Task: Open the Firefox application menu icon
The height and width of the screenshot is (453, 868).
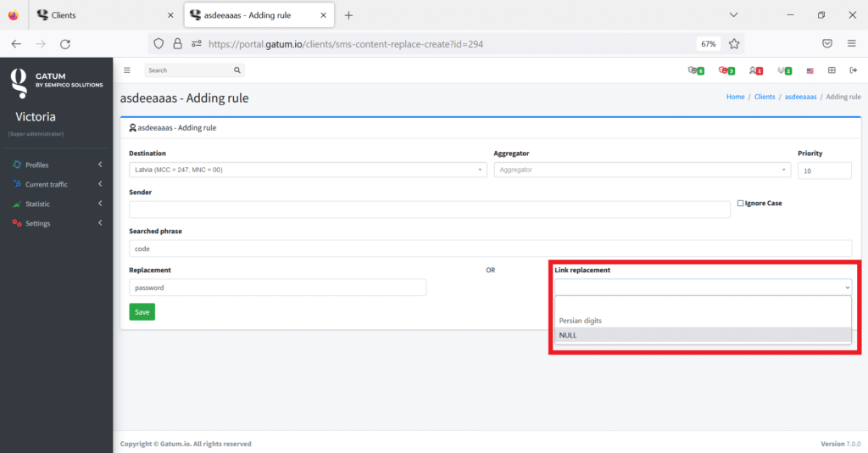Action: click(851, 44)
